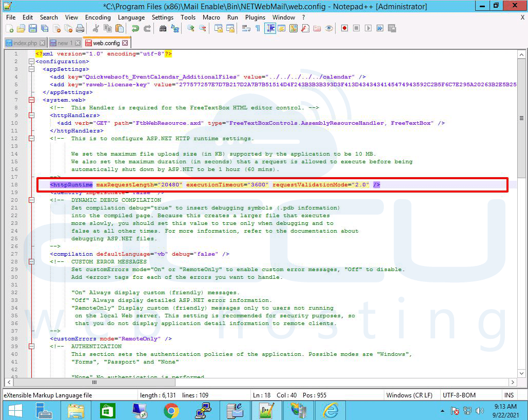528x420 pixels.
Task: Collapse the appSettings block on line 3
Action: [31, 69]
